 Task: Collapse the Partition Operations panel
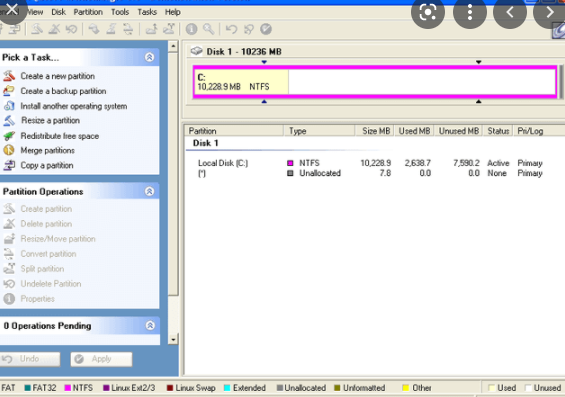click(x=150, y=191)
